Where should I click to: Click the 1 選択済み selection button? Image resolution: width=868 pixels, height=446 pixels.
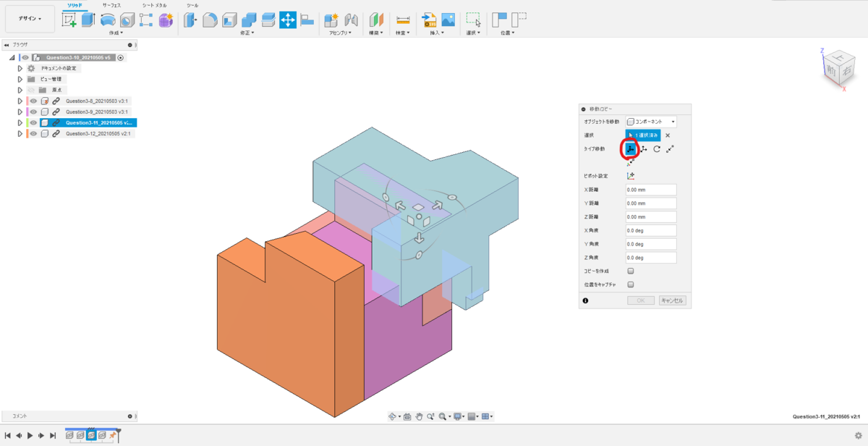click(642, 135)
